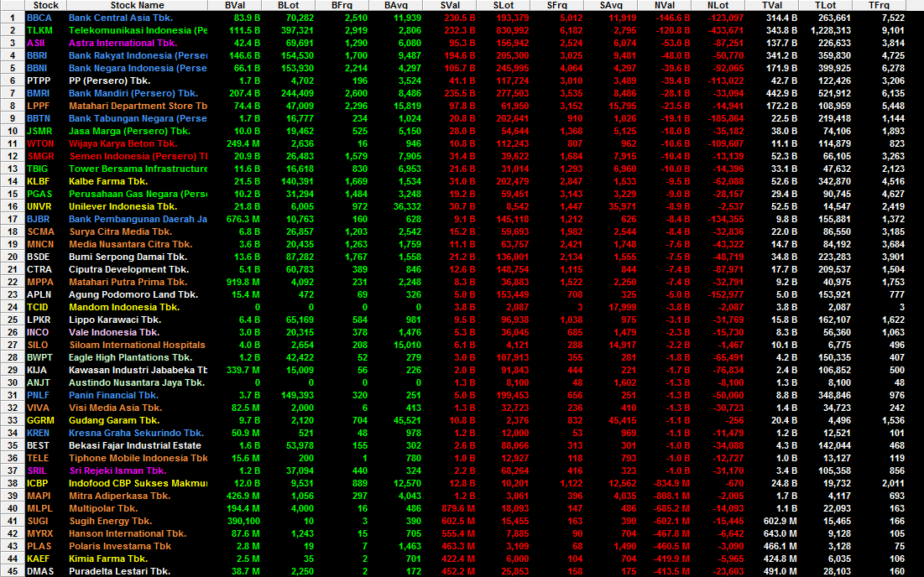Click stock name Austindo Nusantara Jaya Tbk.

(x=137, y=382)
